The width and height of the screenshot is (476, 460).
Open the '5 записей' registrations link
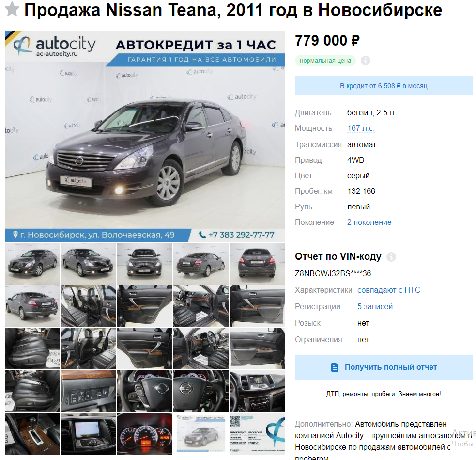[x=375, y=306]
